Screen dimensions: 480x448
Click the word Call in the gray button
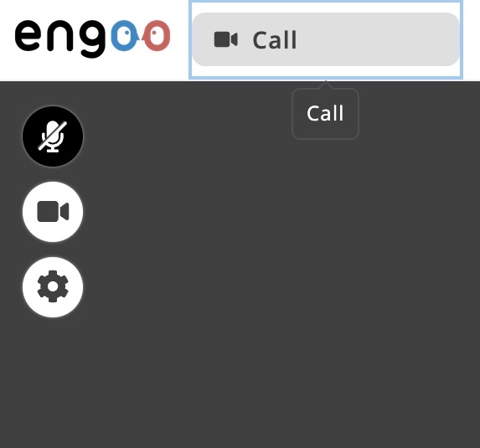[x=275, y=40]
